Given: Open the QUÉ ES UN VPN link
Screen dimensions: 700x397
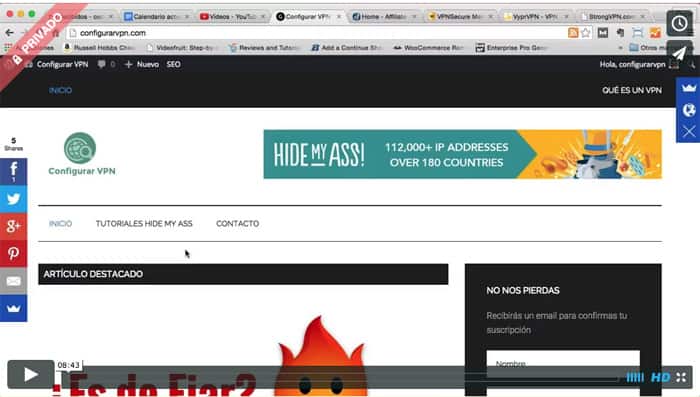Looking at the screenshot, I should pyautogui.click(x=632, y=90).
